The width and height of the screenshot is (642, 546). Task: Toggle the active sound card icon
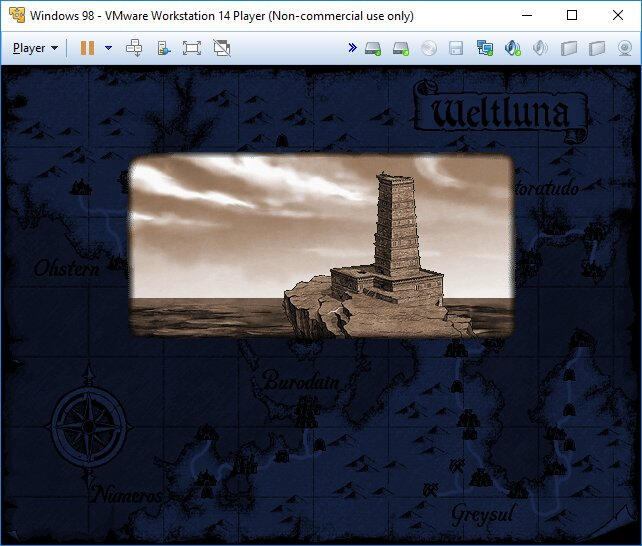click(513, 48)
